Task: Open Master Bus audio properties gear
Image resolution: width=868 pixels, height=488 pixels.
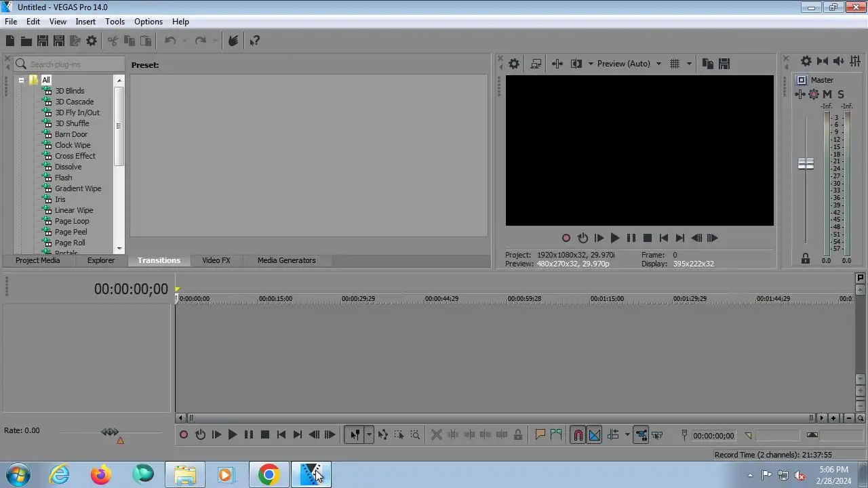Action: [x=806, y=61]
